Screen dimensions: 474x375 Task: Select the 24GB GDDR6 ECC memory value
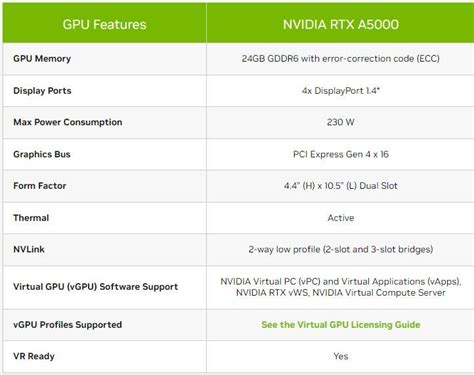(x=340, y=59)
